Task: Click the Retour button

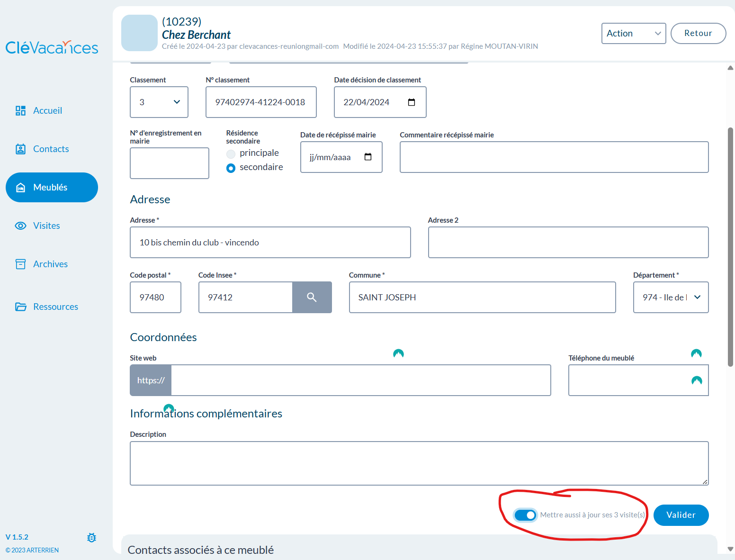Action: pyautogui.click(x=698, y=33)
